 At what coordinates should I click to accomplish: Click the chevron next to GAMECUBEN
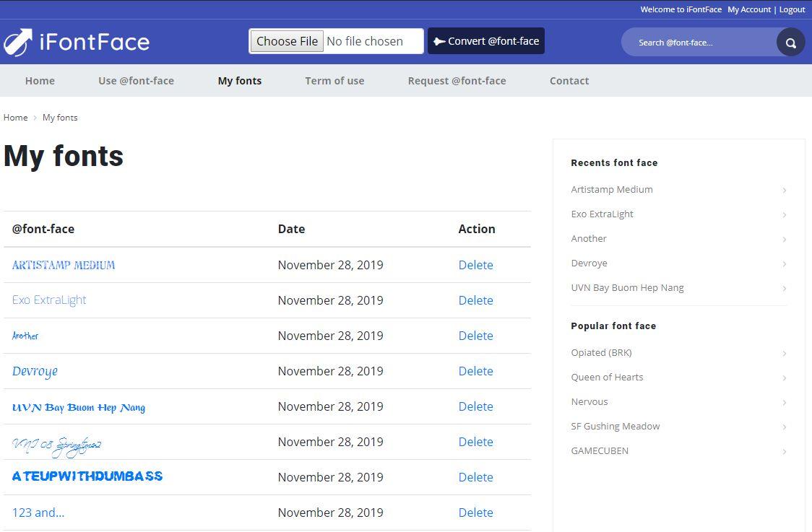(784, 452)
